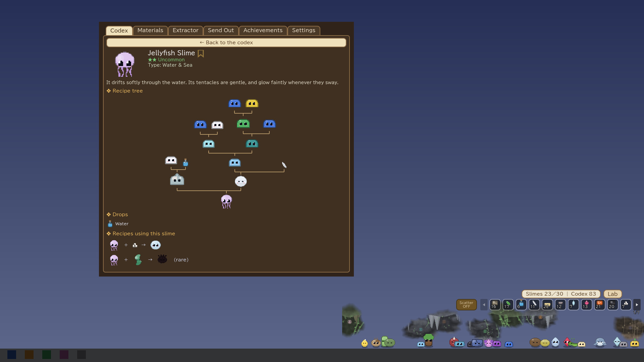644x362 pixels.
Task: Pick the dark navy color swatch
Action: point(12,355)
